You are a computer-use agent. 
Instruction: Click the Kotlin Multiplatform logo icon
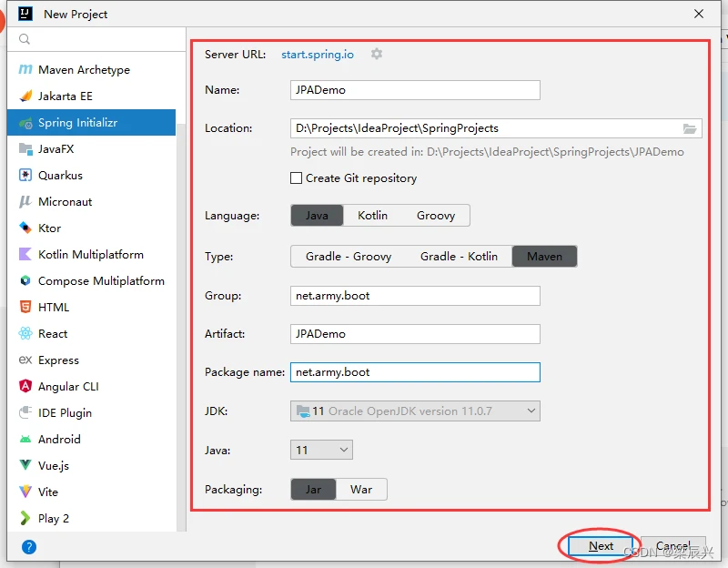25,255
